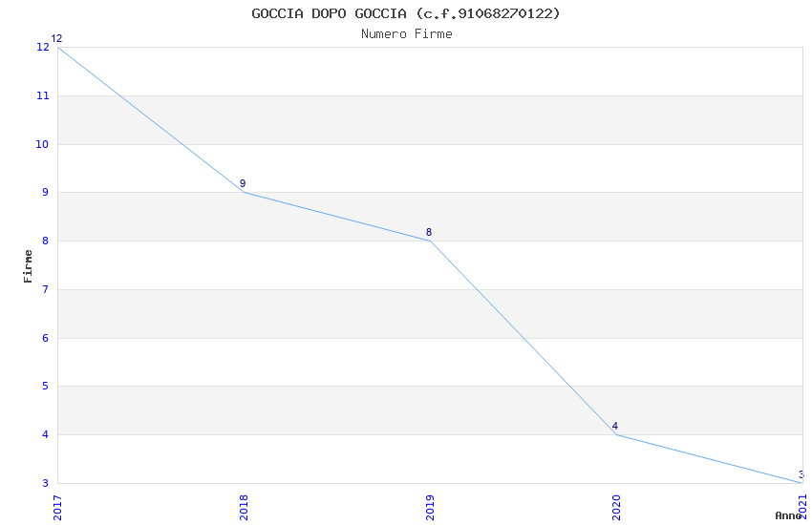Click the subtitle Numero Firme

pyautogui.click(x=407, y=34)
